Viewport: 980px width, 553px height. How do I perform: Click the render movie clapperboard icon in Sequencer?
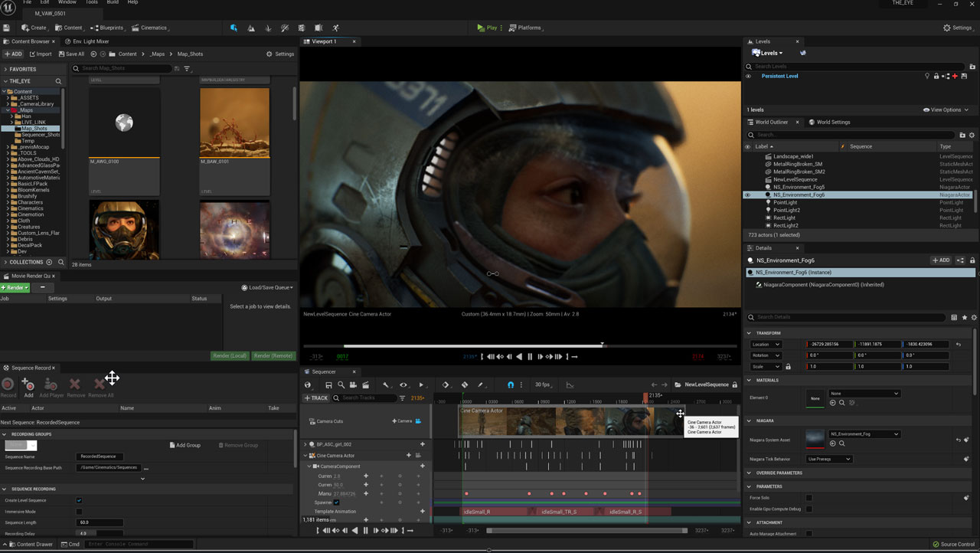click(x=366, y=384)
